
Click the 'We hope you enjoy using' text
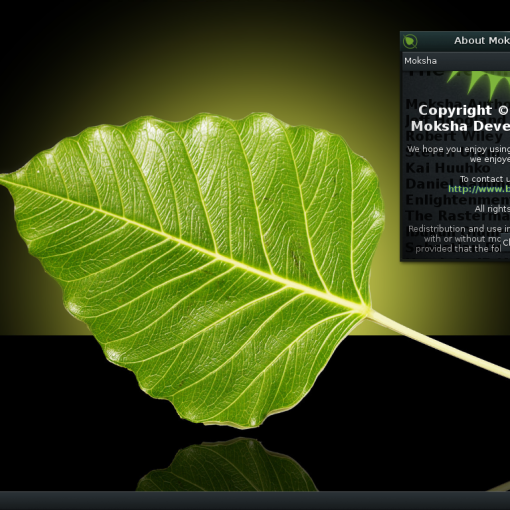pos(458,149)
